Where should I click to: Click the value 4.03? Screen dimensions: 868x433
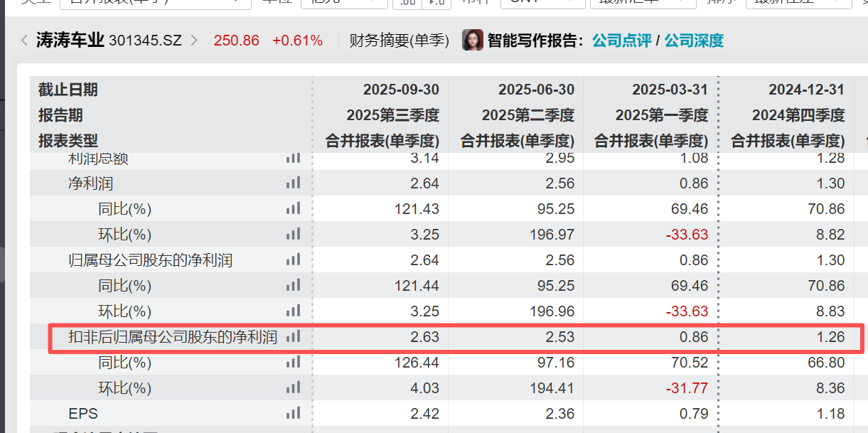[x=425, y=388]
